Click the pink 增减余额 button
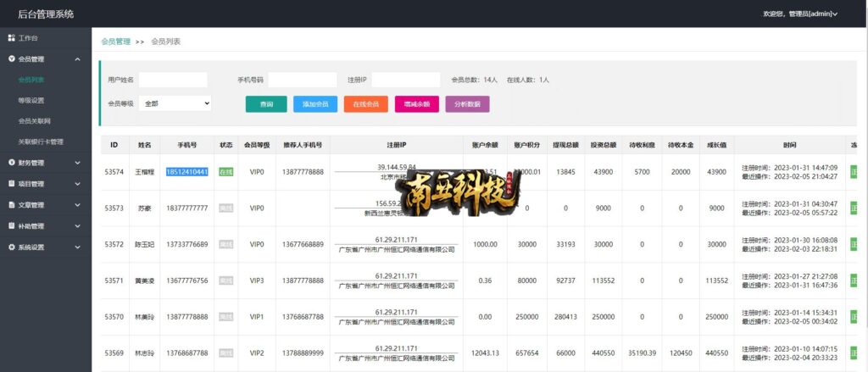868x372 pixels. coord(417,104)
